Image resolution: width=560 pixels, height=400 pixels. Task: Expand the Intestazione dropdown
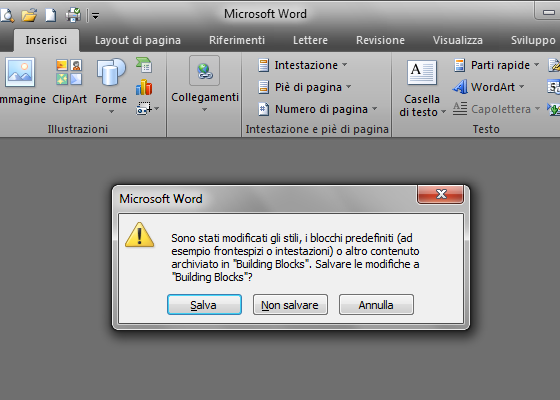coord(302,65)
